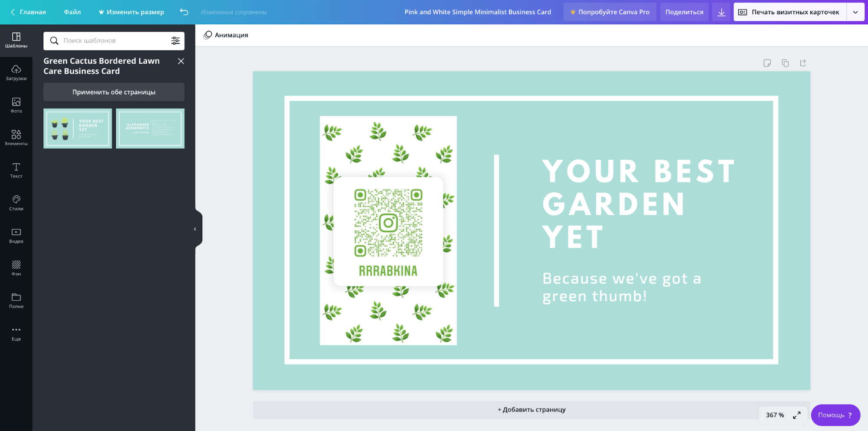Click the download icon in top bar
The height and width of the screenshot is (431, 868).
pyautogui.click(x=721, y=12)
